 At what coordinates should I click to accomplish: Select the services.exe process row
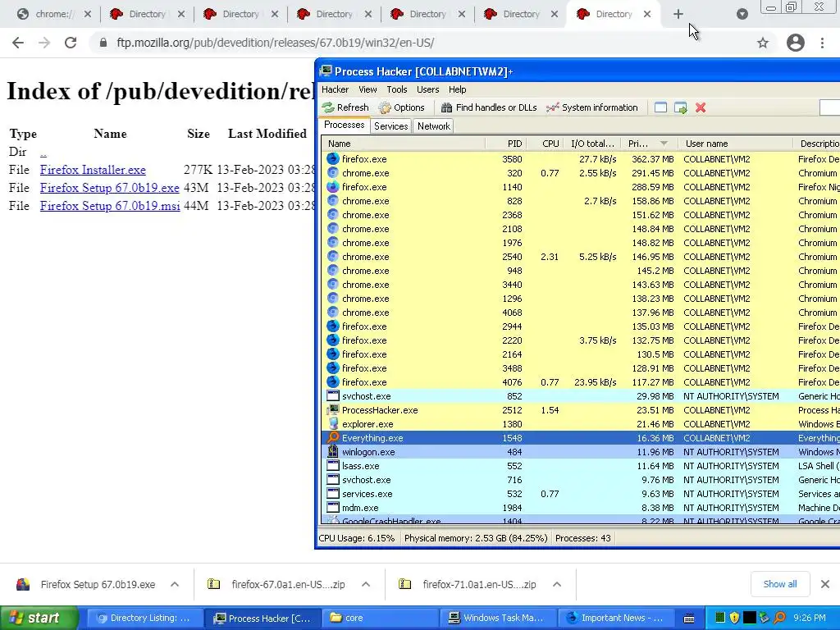[580, 493]
